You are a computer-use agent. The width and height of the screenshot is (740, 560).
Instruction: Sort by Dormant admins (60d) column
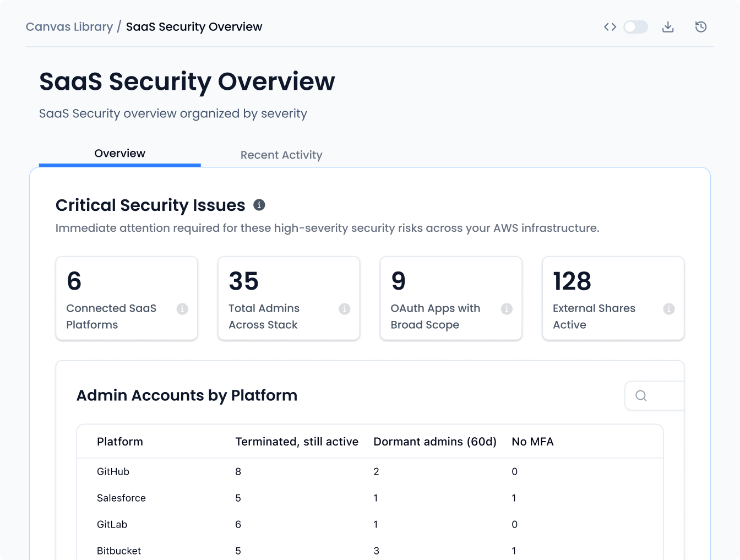(434, 442)
